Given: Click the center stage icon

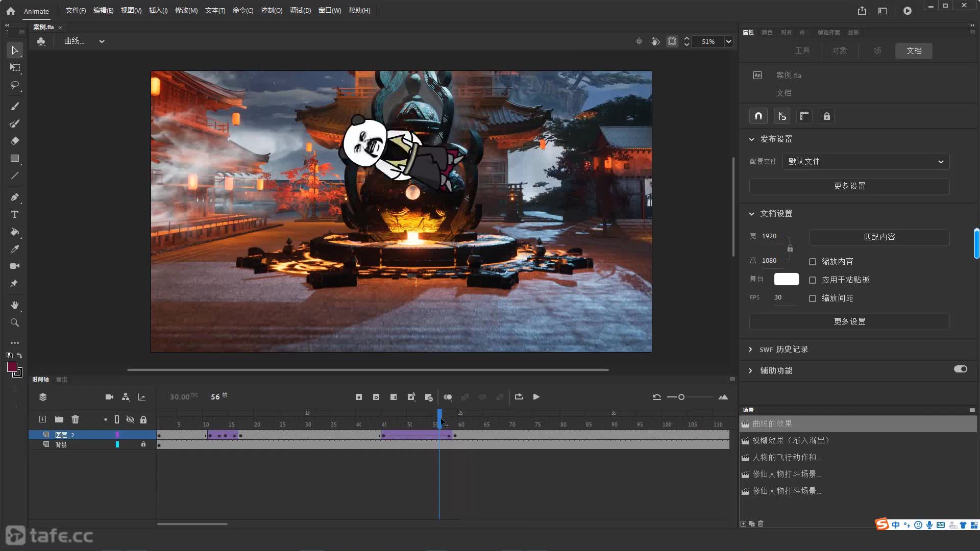Looking at the screenshot, I should coord(639,41).
